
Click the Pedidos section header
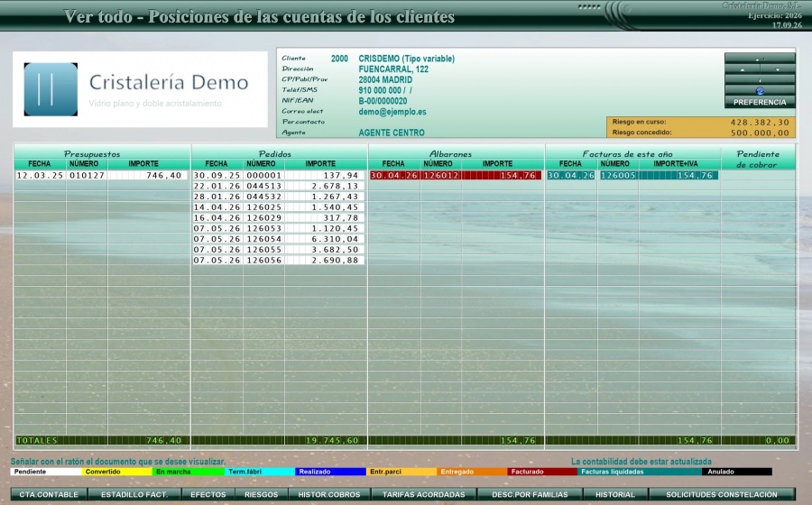point(274,153)
